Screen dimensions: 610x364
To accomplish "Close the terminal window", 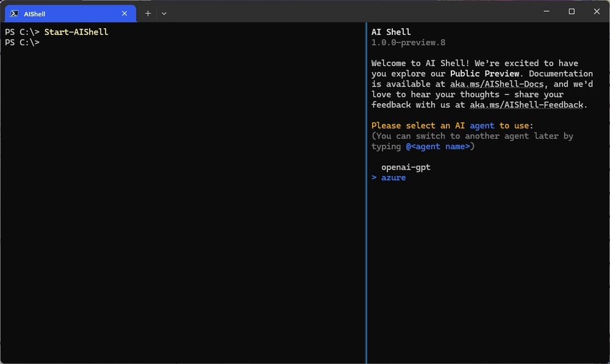I will point(597,11).
